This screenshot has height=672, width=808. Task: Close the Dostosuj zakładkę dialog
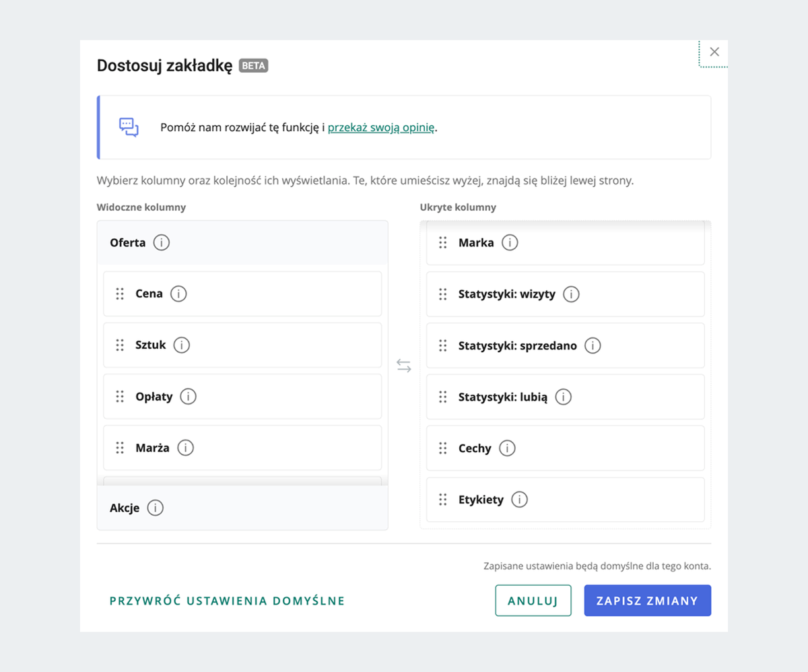(x=714, y=52)
